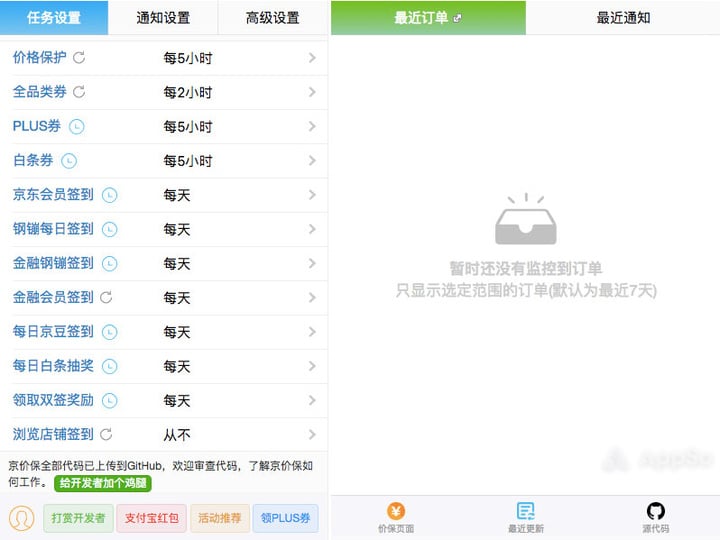Expand the 白条券 frequency chevron
Screen dimensions: 720x540
(x=312, y=161)
